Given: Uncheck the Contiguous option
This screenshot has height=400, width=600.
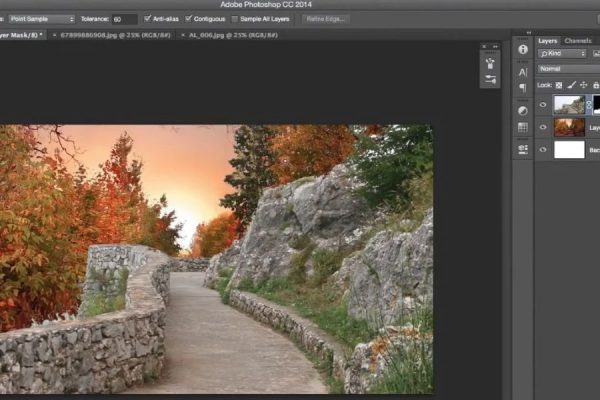Looking at the screenshot, I should point(190,19).
